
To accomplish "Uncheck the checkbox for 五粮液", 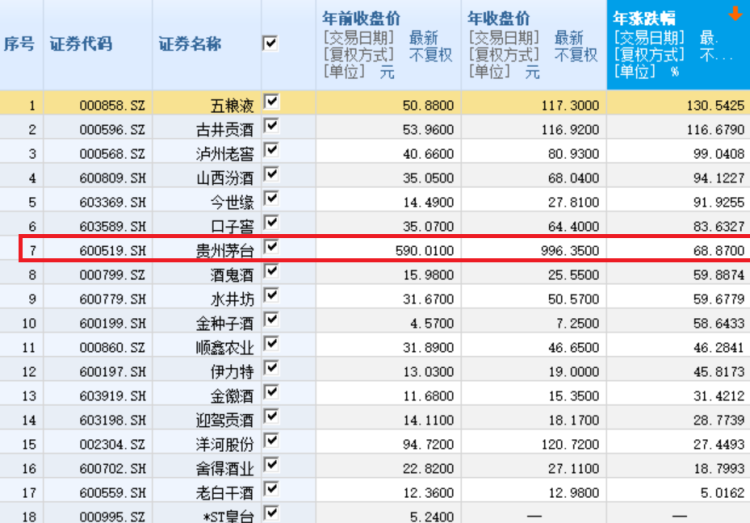I will coord(271,102).
